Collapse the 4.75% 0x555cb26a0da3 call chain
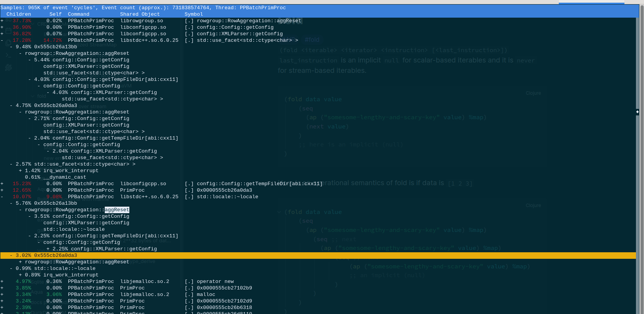This screenshot has width=644, height=314. click(11, 105)
